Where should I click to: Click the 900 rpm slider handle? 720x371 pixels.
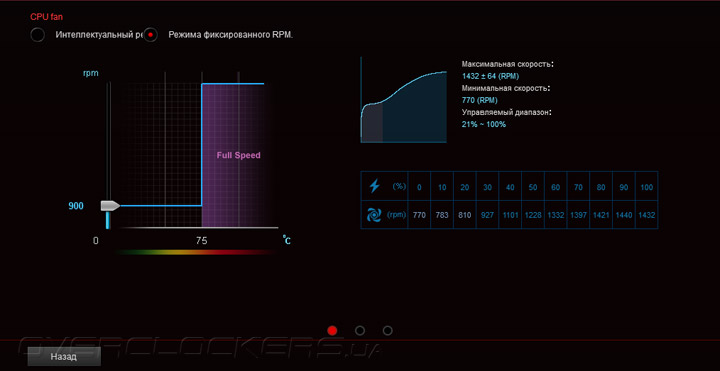pos(110,206)
